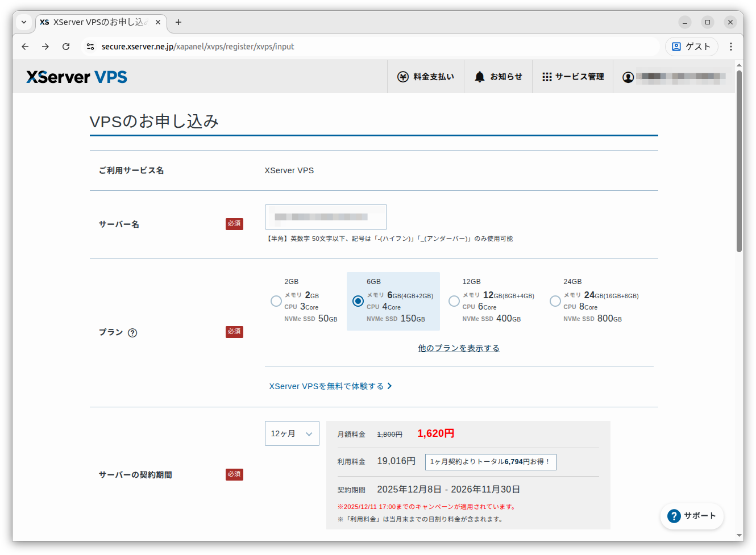Open the 料金支払い payment page
Screen dimensions: 756x555
[426, 76]
